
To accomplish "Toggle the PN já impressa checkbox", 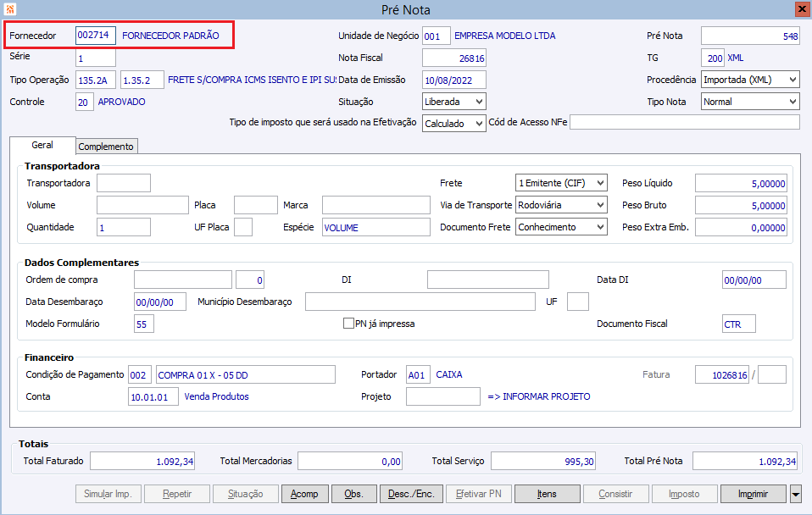I will 348,324.
